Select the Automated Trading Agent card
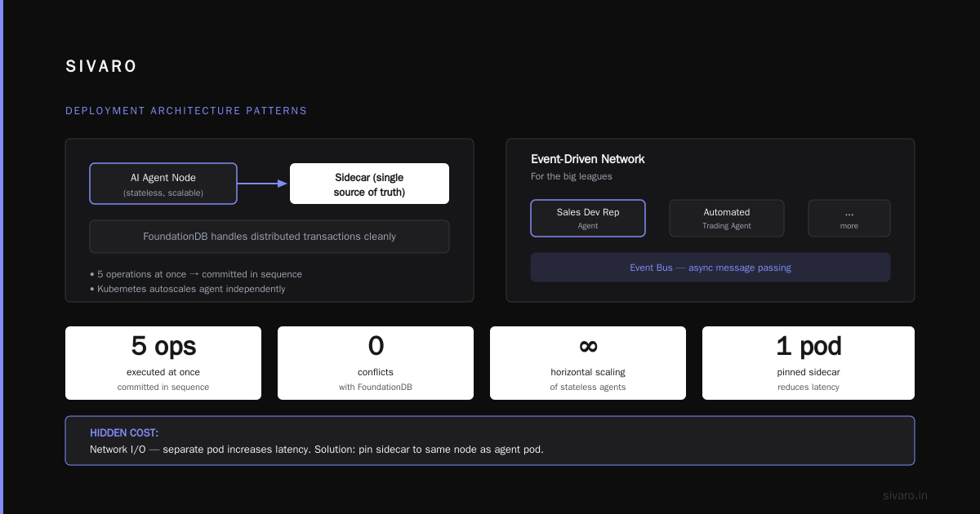 [x=727, y=219]
